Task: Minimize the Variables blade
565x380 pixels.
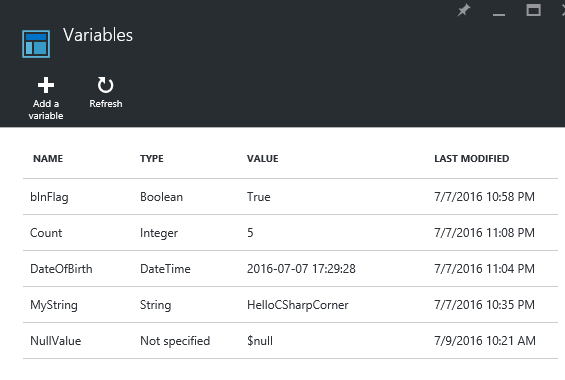Action: [x=499, y=14]
